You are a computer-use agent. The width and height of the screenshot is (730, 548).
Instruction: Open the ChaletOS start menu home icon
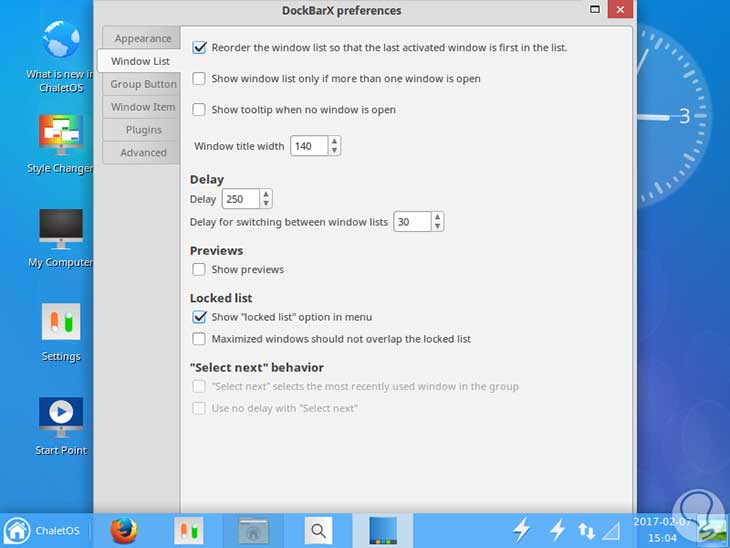[17, 530]
